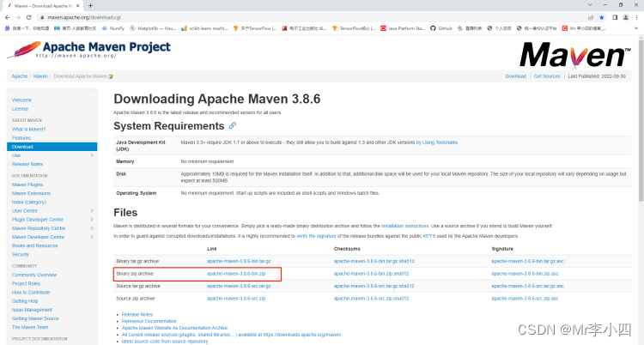This screenshot has width=644, height=345.
Task: Open a new tab with plus button
Action: tap(90, 5)
